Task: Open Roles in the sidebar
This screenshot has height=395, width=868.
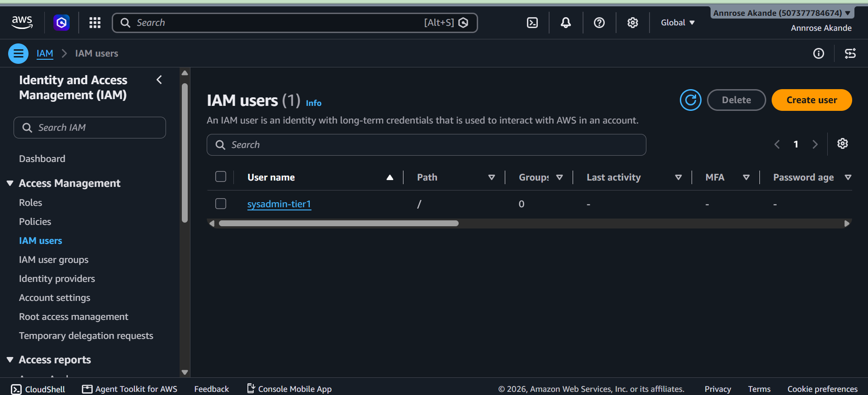Action: click(30, 203)
